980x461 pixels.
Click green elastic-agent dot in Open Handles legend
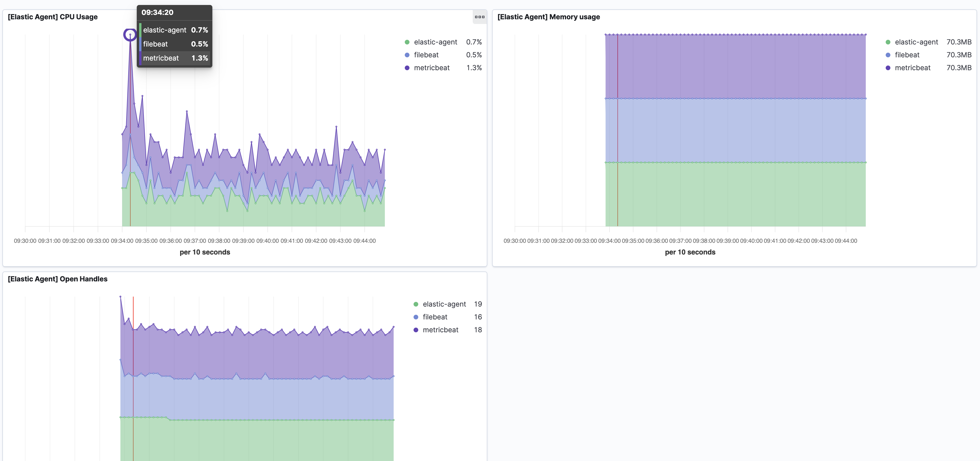pyautogui.click(x=416, y=305)
